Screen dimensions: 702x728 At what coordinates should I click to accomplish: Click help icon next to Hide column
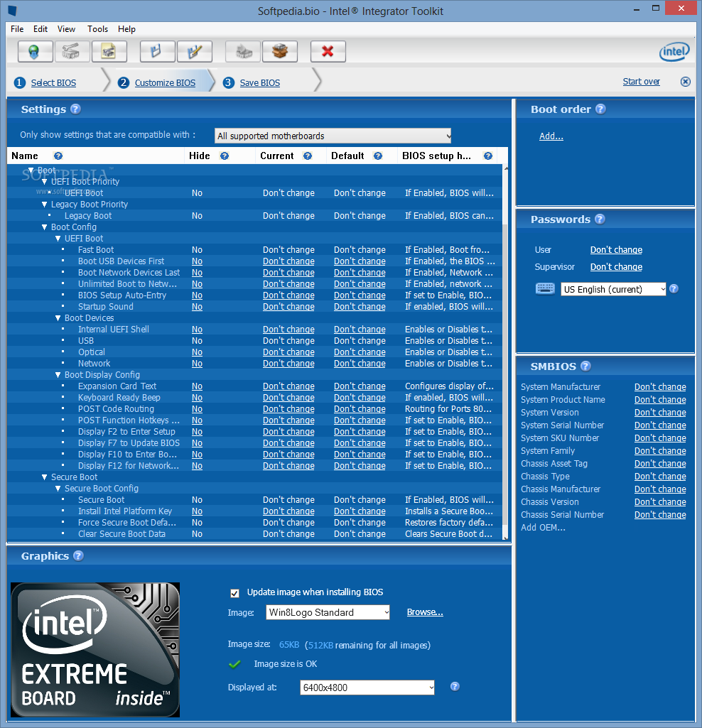pos(225,156)
